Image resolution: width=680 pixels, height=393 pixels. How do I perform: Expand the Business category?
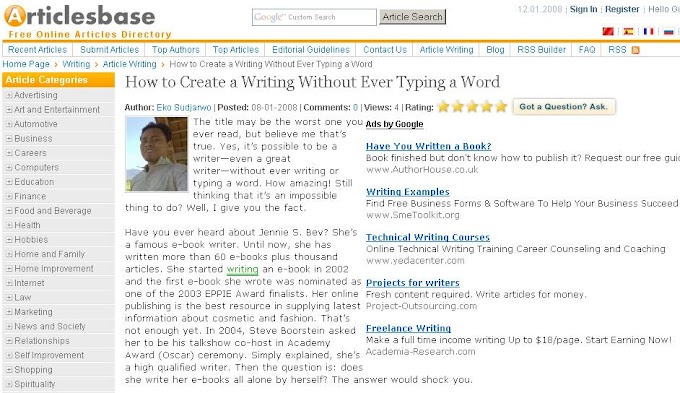pyautogui.click(x=9, y=138)
